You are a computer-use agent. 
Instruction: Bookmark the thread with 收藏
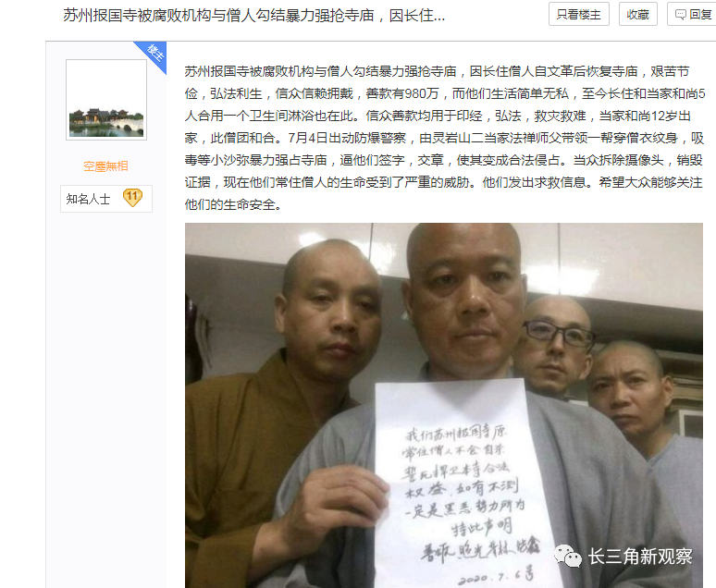point(638,14)
